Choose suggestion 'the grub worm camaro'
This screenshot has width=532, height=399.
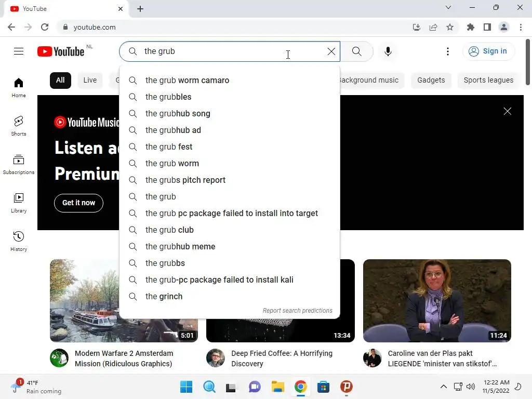(230, 81)
